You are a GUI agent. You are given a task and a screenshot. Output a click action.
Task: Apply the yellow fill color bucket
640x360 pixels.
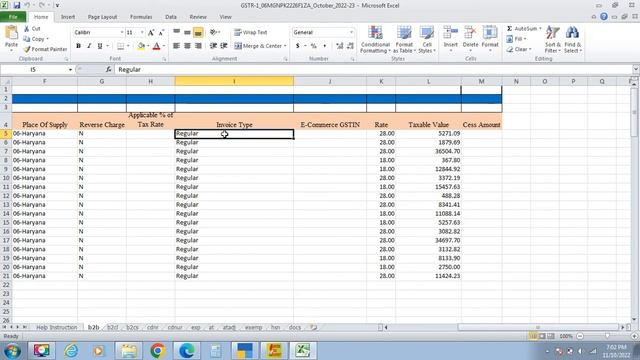141,46
